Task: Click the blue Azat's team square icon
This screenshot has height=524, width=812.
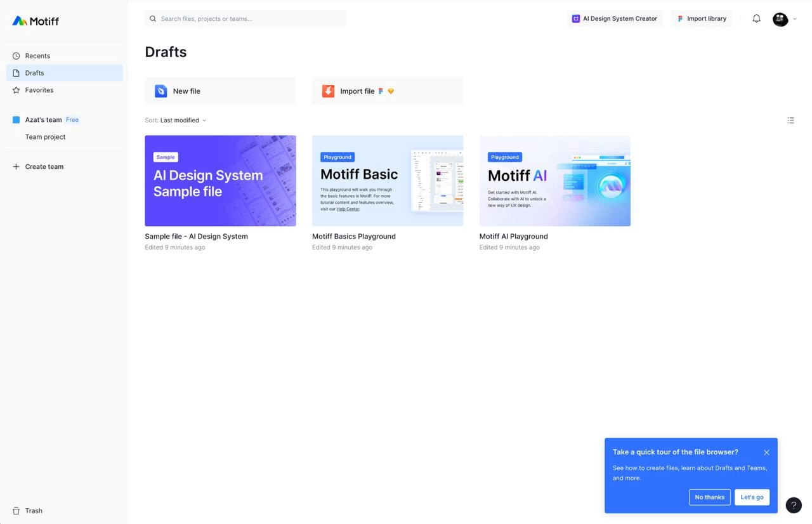Action: coord(16,119)
